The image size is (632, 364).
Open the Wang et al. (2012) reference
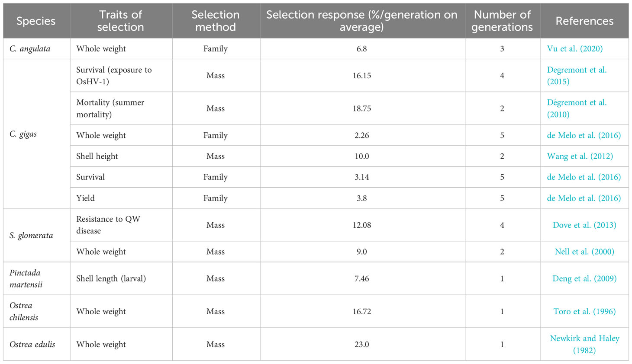click(x=580, y=156)
